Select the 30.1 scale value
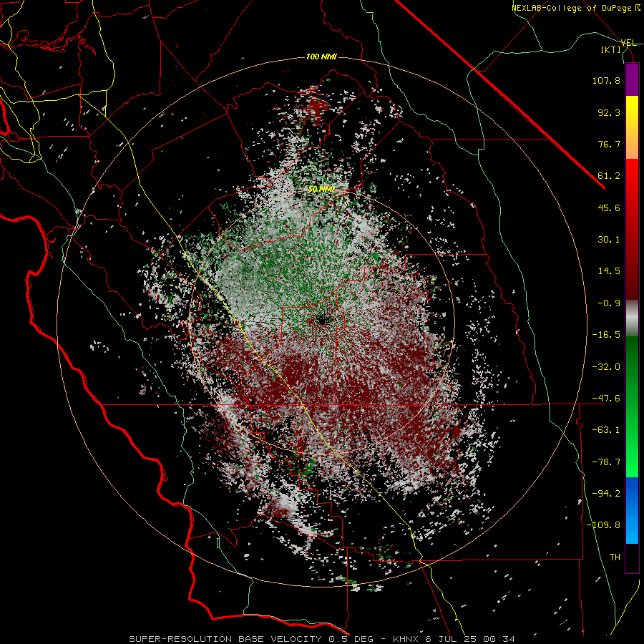The width and height of the screenshot is (644, 644). pyautogui.click(x=609, y=240)
